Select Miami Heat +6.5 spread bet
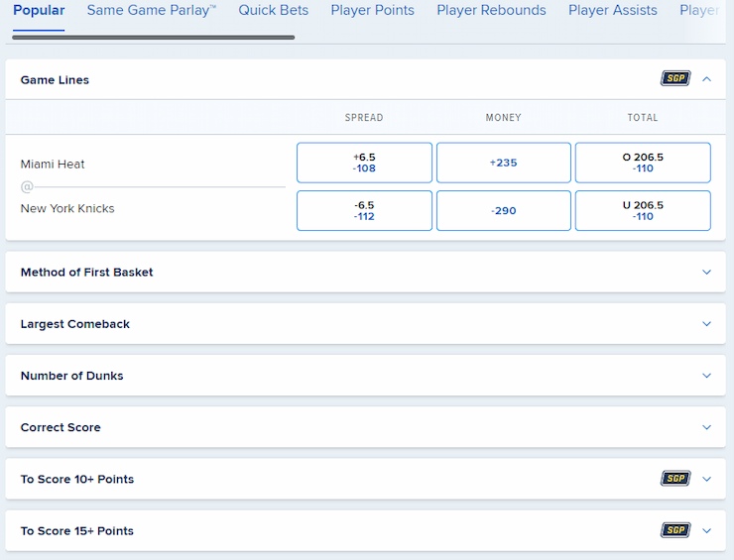Viewport: 734px width, 560px height. [364, 163]
